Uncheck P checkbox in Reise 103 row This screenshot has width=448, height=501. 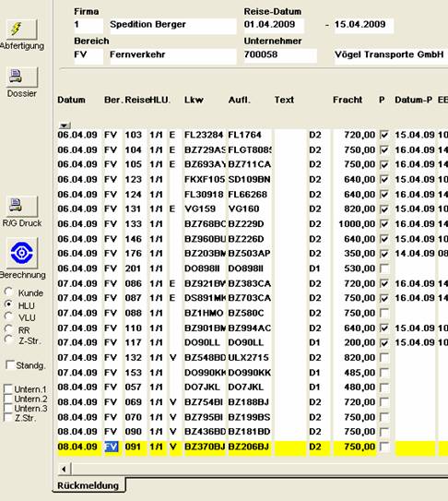click(384, 135)
